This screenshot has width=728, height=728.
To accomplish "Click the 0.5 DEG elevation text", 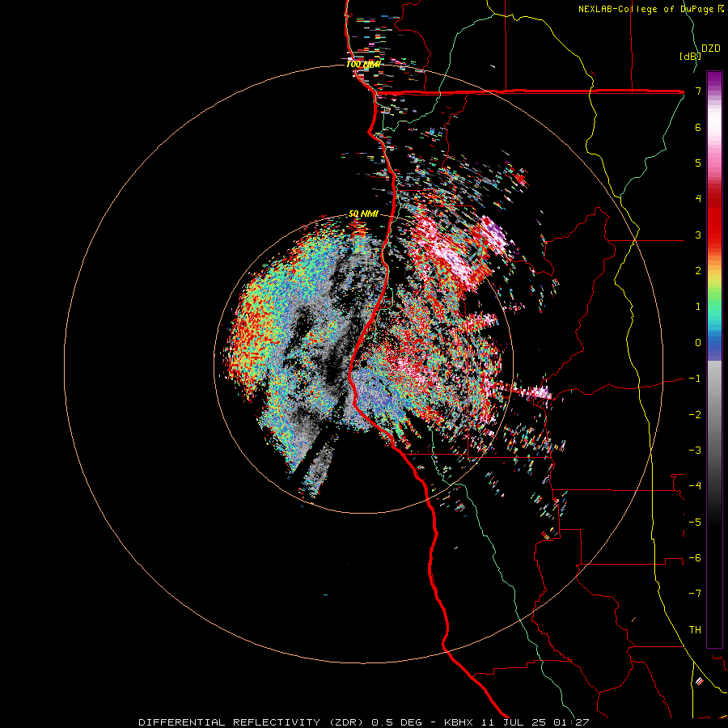I will tap(396, 722).
